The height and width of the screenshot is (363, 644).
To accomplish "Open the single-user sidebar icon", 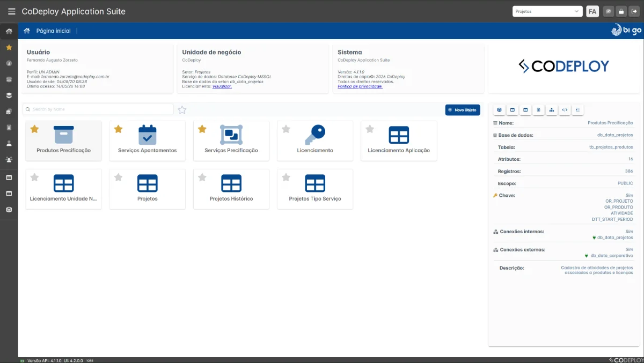I will (x=9, y=144).
